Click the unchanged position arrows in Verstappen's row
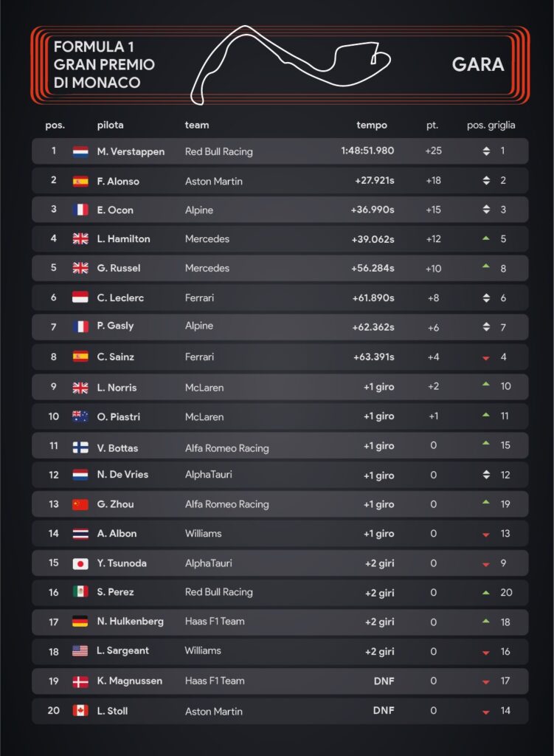 click(486, 151)
